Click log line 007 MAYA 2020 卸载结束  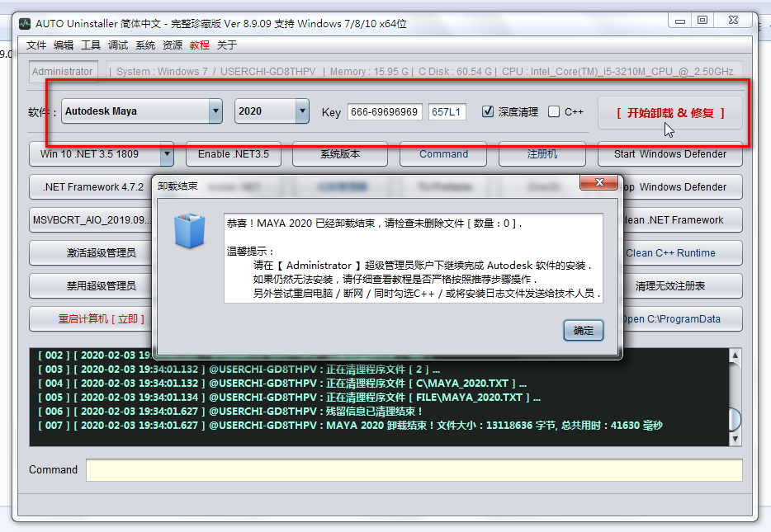[x=351, y=425]
